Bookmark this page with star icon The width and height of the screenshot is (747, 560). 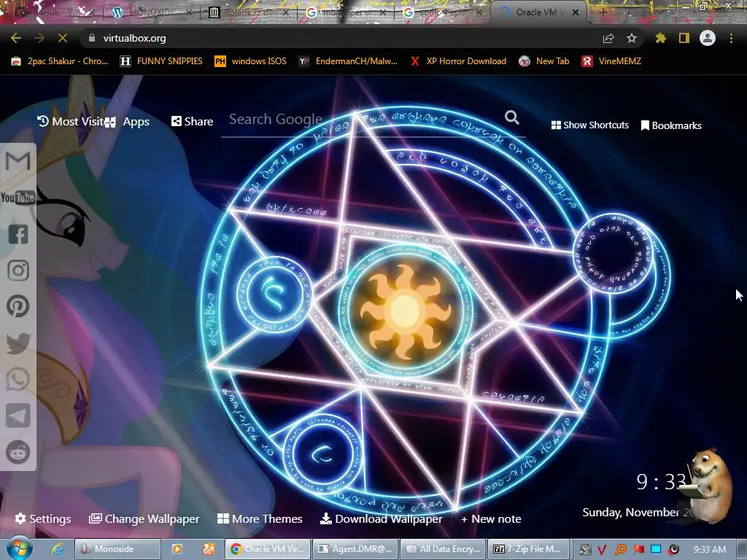click(x=632, y=38)
